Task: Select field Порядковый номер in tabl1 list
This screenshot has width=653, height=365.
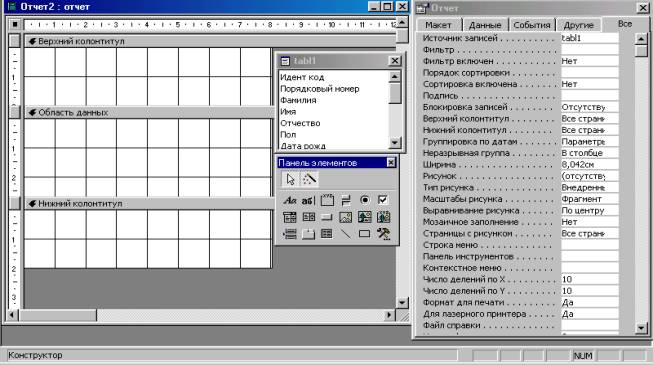Action: (x=319, y=89)
